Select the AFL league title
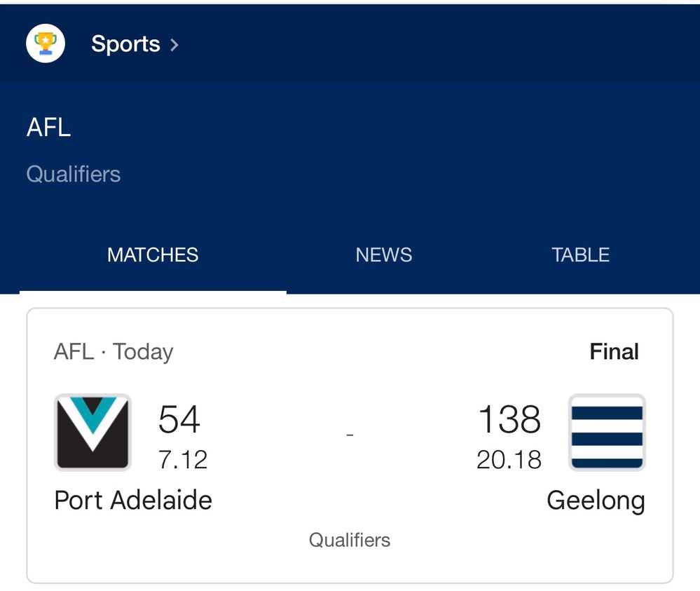700x591 pixels. click(x=48, y=128)
